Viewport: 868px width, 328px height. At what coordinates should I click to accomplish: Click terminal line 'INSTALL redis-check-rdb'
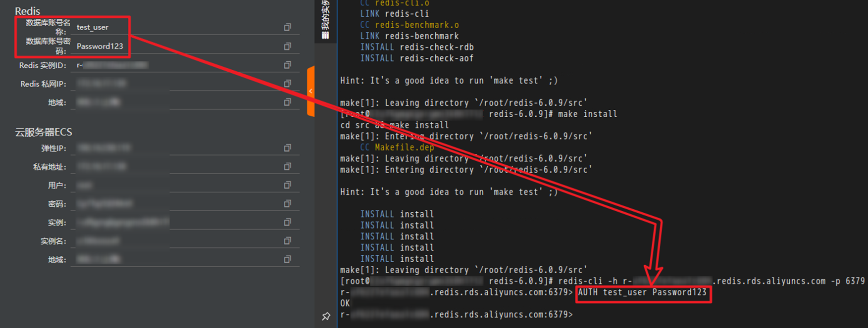417,47
